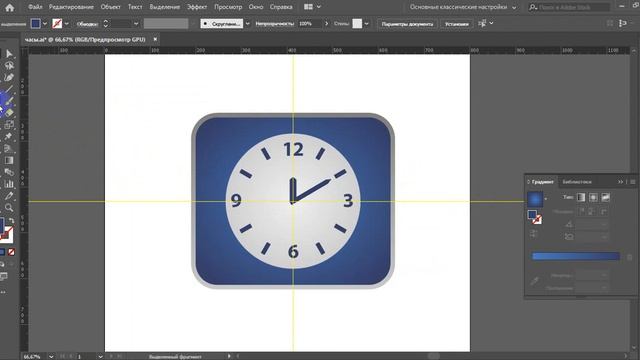Swap fill and stroke in toolbar

12,221
